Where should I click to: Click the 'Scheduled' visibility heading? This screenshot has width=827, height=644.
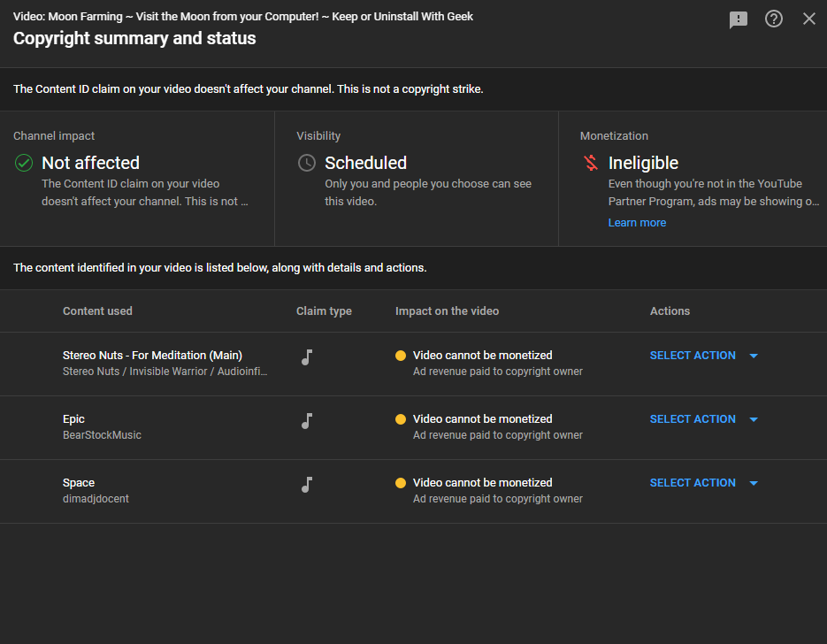pos(365,163)
